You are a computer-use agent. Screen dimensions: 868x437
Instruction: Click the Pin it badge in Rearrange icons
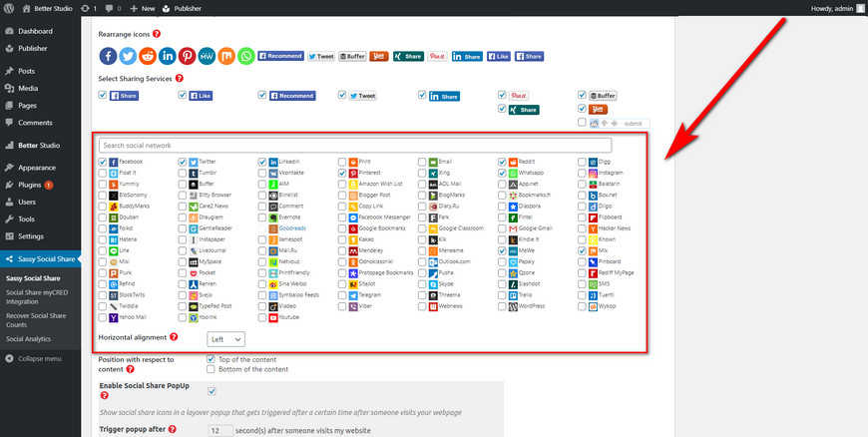click(437, 57)
